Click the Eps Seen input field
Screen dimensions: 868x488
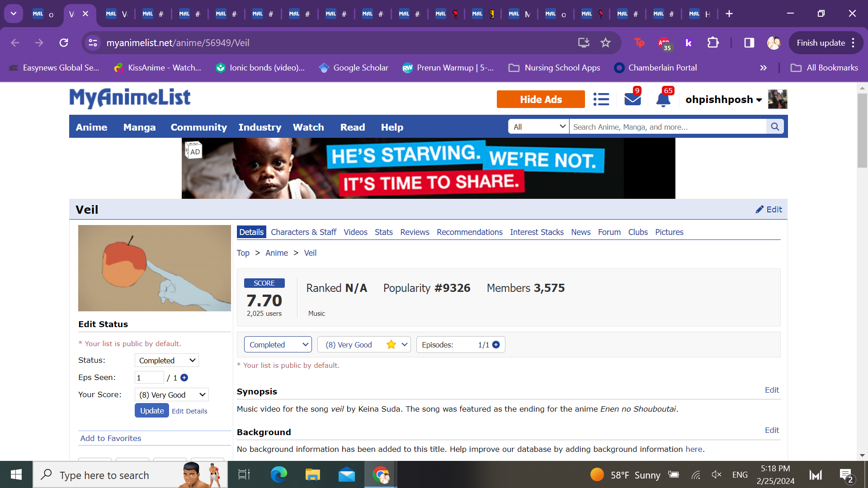(x=149, y=378)
